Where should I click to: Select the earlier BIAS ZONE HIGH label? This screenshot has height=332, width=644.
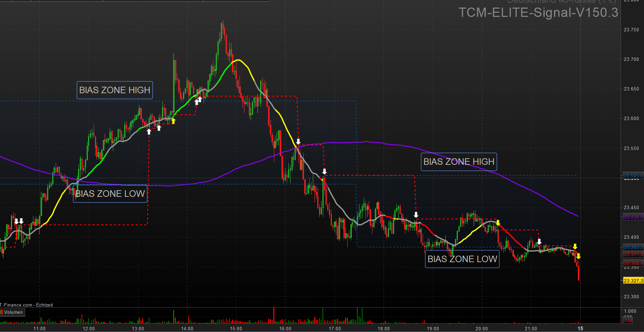[x=115, y=90]
